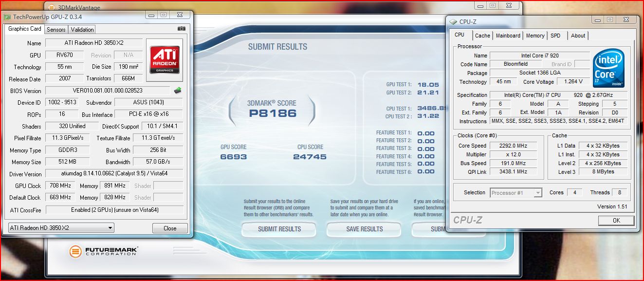Click the SUBMIT RESULTS button in 3DMark
The height and width of the screenshot is (281, 644).
point(279,229)
